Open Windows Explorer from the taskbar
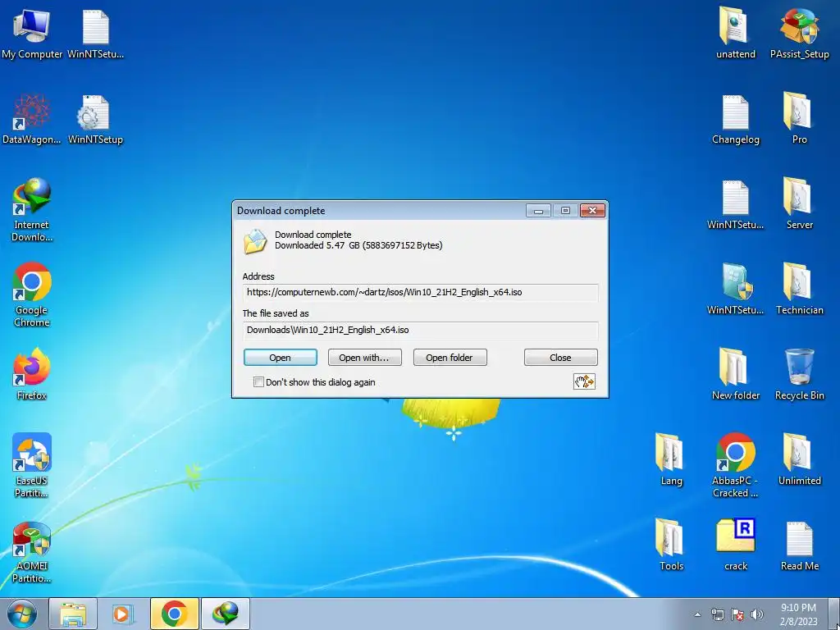This screenshot has width=840, height=630. [73, 614]
